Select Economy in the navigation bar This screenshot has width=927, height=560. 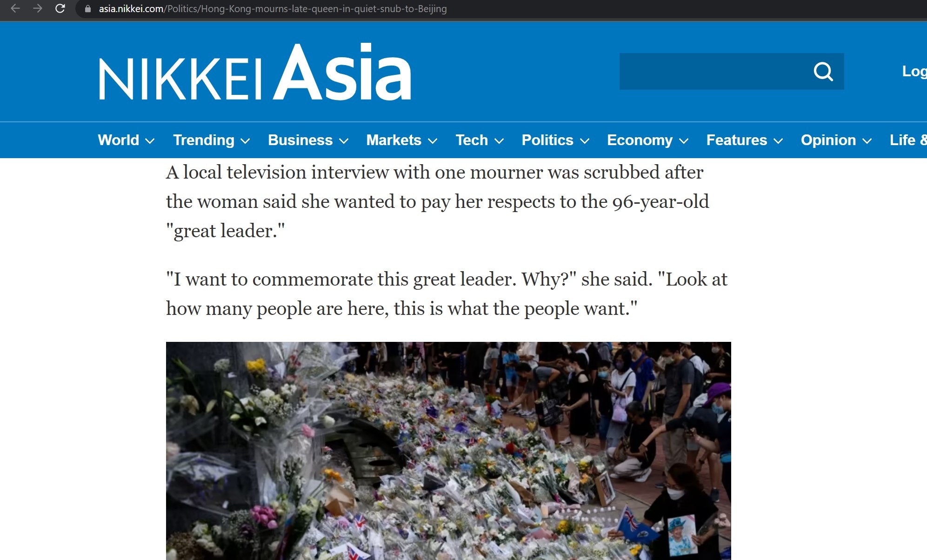(x=640, y=140)
